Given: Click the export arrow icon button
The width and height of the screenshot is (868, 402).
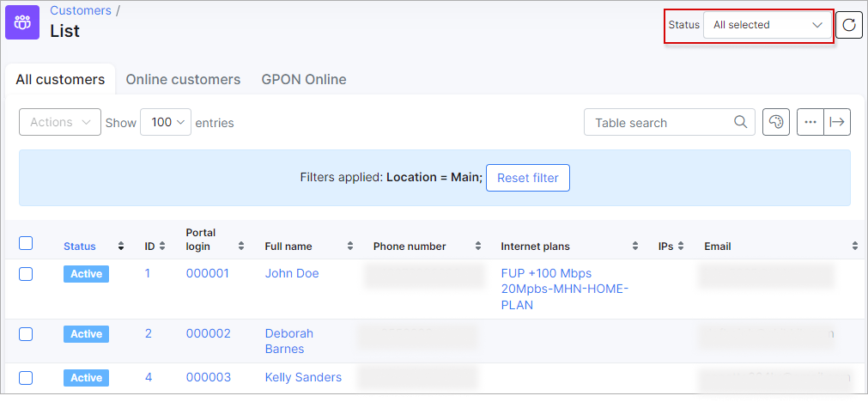Looking at the screenshot, I should (x=837, y=122).
